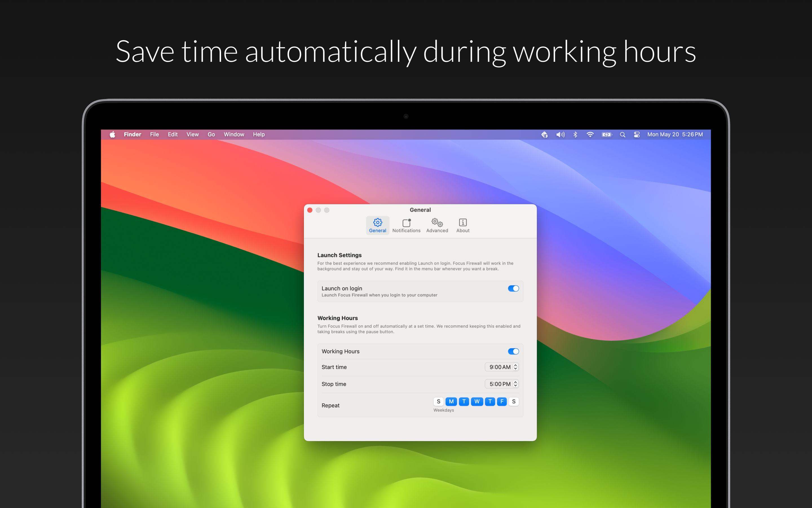Toggle Tuesday in the Repeat row
Viewport: 812px width, 508px height.
tap(464, 402)
